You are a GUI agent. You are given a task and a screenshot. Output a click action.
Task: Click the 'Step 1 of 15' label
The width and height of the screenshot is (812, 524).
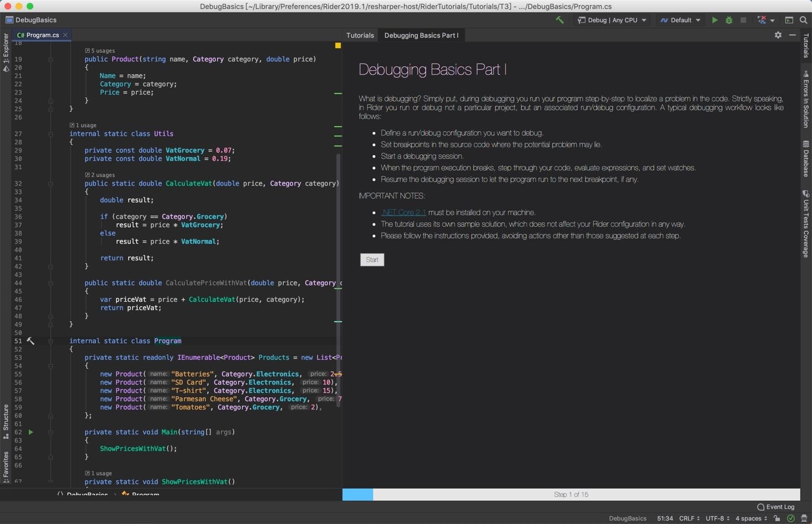(571, 495)
